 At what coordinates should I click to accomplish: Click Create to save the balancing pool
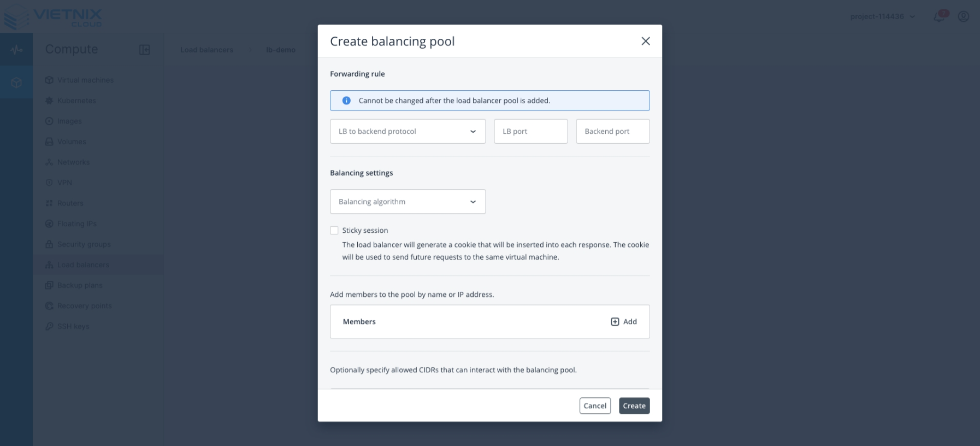click(634, 406)
